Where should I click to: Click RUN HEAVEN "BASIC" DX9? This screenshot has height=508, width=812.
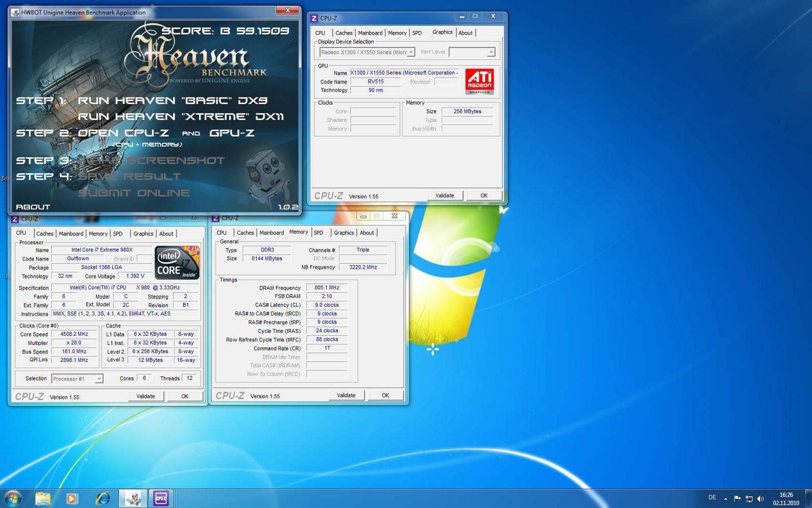(173, 101)
